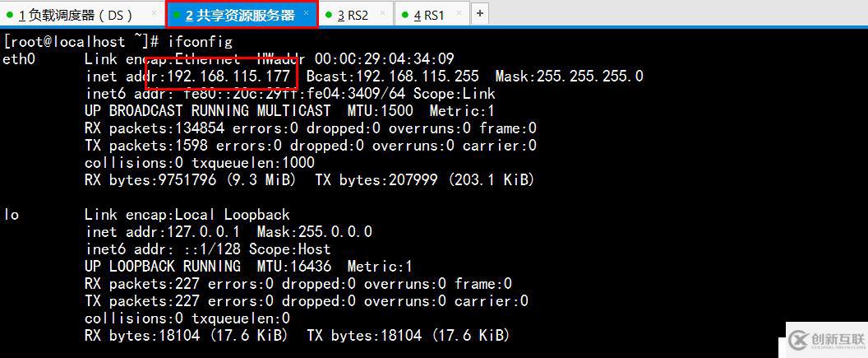The width and height of the screenshot is (868, 358).
Task: Click the MTU:16436 value
Action: point(294,267)
